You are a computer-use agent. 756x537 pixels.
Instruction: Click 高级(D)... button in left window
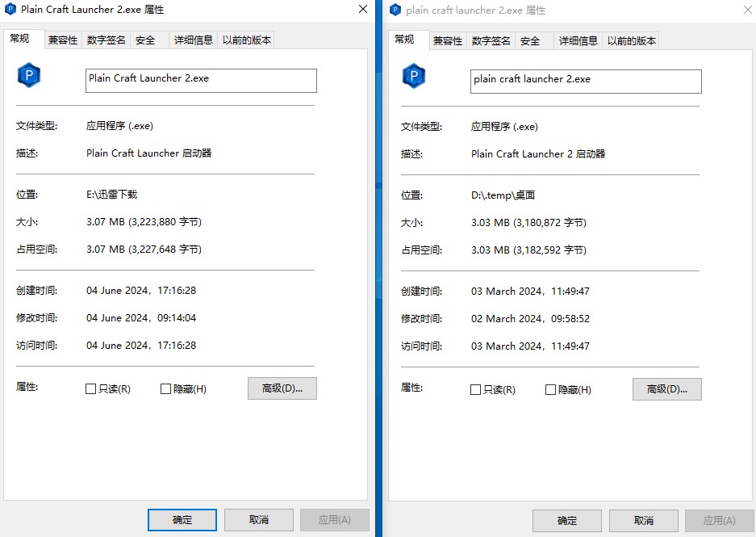click(282, 388)
